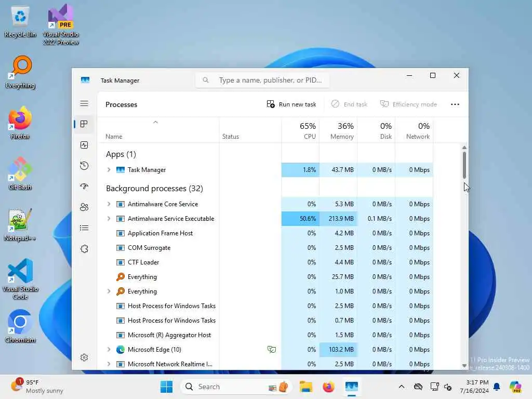Open the Performance page from the sidebar
This screenshot has height=399, width=532.
pyautogui.click(x=84, y=145)
